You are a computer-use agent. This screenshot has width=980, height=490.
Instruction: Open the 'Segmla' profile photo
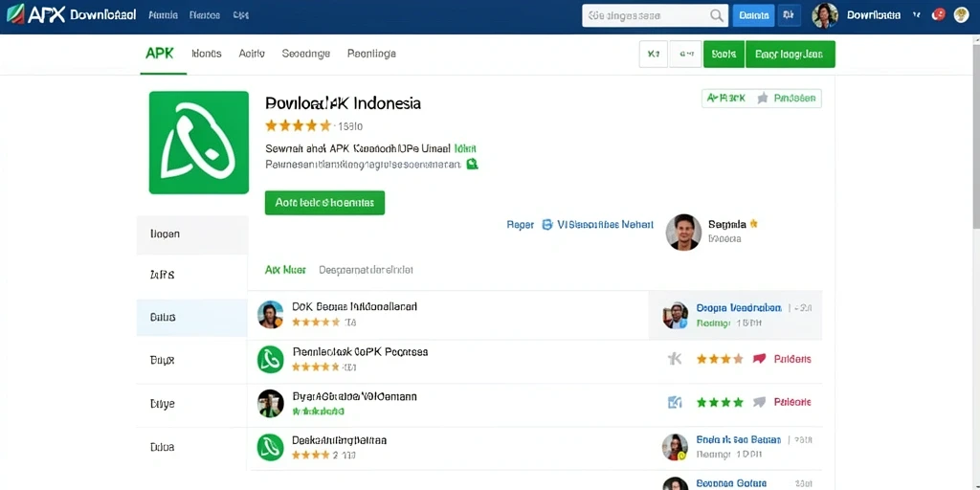[x=683, y=233]
